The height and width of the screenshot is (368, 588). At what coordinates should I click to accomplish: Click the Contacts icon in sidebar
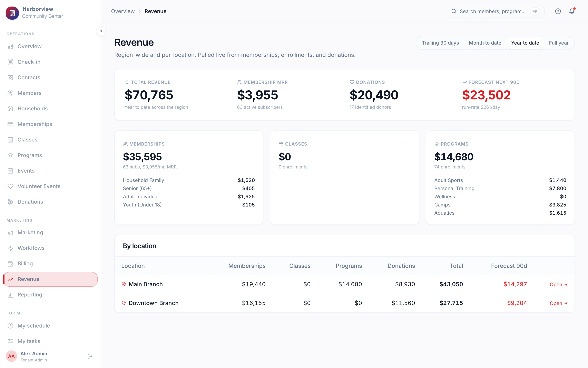10,78
